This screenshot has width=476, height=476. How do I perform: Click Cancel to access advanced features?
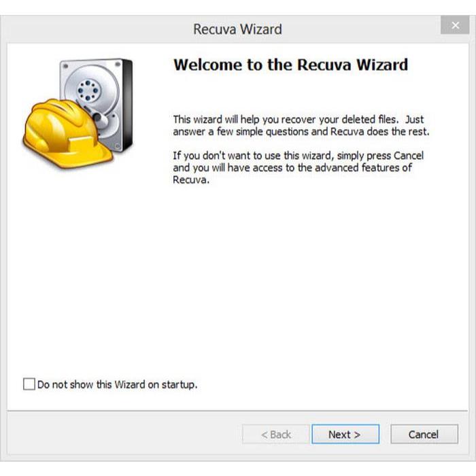(424, 435)
